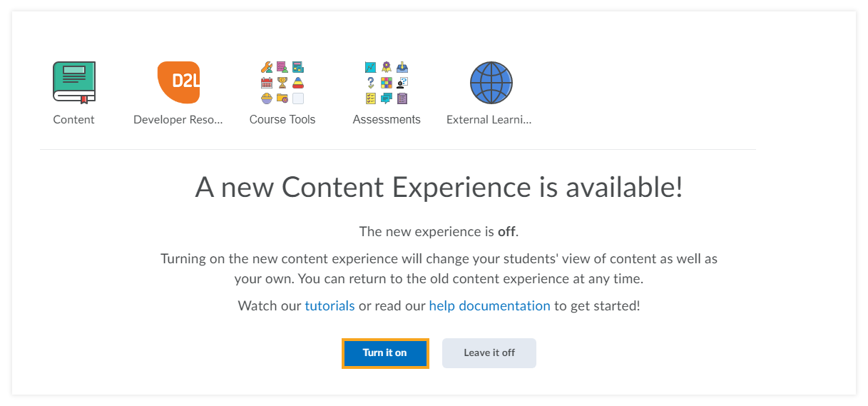Click the trophy icon in Course Tools
The height and width of the screenshot is (406, 868).
[x=282, y=83]
